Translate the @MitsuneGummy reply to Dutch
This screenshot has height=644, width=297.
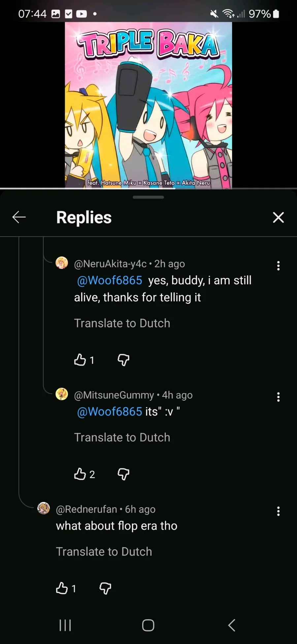click(122, 437)
